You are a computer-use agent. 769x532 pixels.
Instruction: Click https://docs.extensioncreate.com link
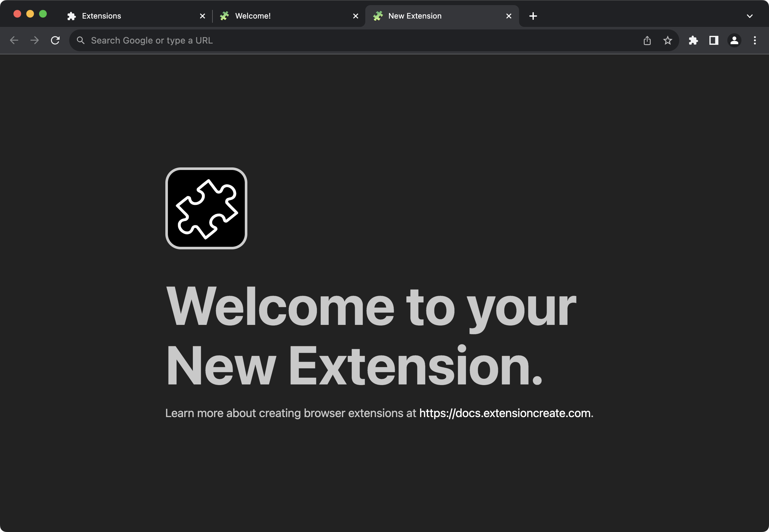click(504, 413)
